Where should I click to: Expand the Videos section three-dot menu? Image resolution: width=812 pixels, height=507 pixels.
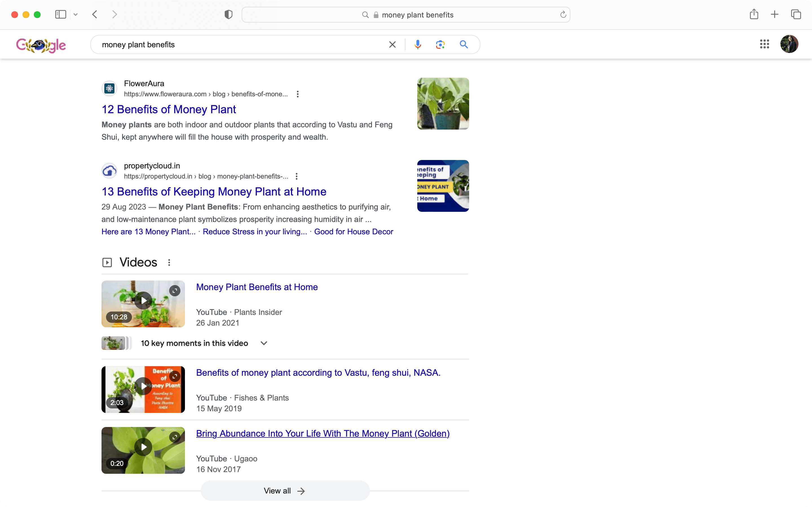169,262
